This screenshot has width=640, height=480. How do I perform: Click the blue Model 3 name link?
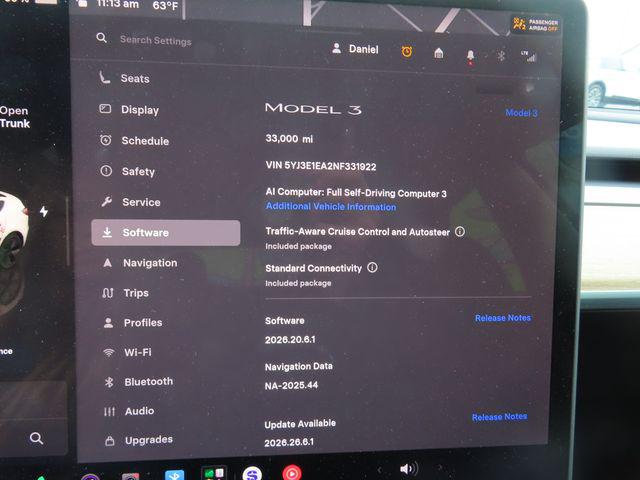pyautogui.click(x=521, y=113)
